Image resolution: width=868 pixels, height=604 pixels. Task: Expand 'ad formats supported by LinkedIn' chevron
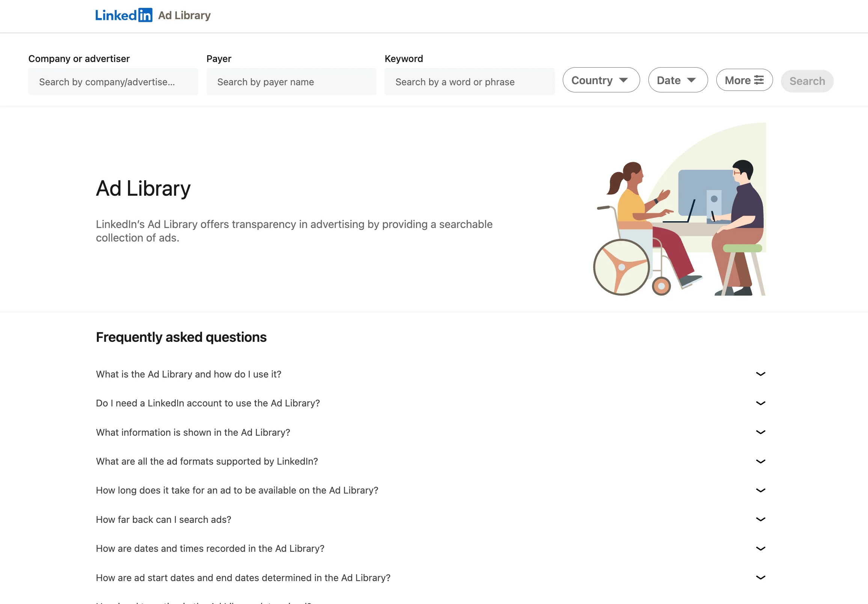(x=760, y=461)
